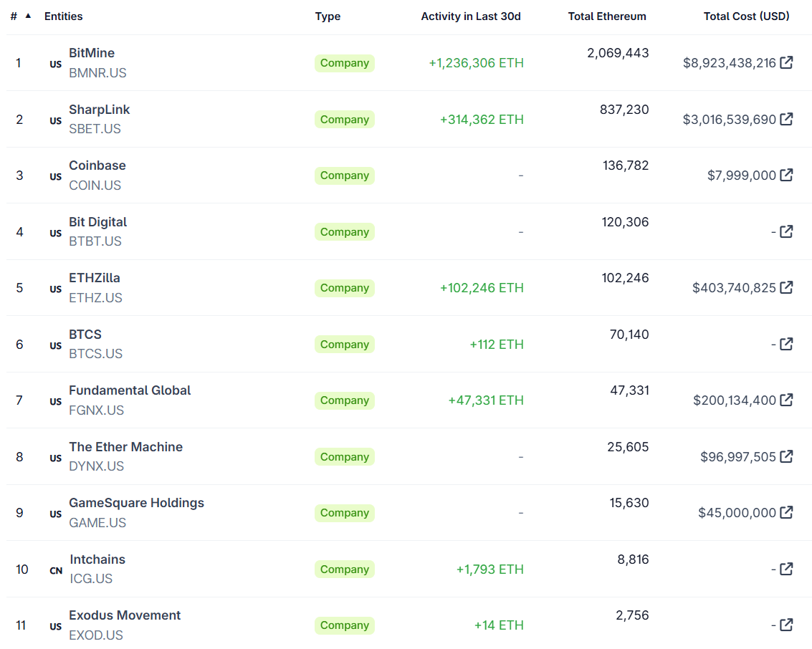Click Fundamental Global's external link icon

[x=786, y=400]
